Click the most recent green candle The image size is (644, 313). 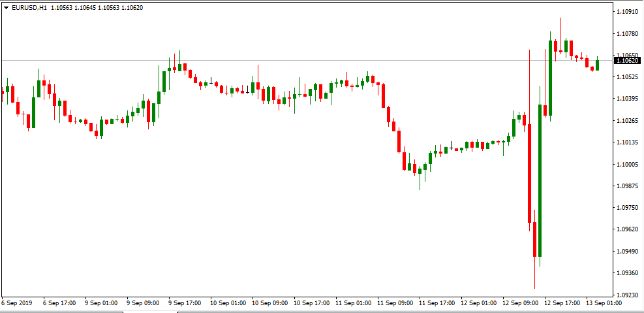[x=598, y=65]
